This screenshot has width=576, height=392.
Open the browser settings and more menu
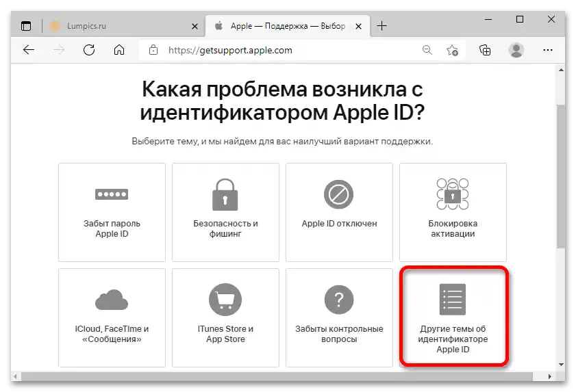point(548,50)
